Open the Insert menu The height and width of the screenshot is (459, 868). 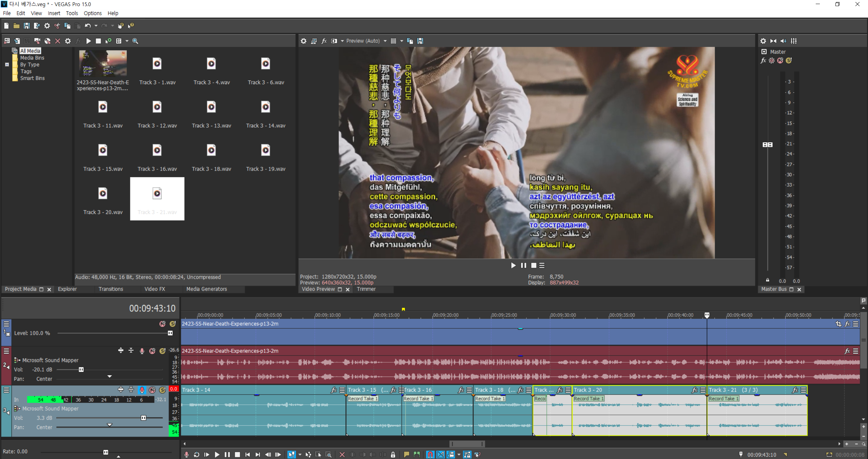tap(54, 13)
